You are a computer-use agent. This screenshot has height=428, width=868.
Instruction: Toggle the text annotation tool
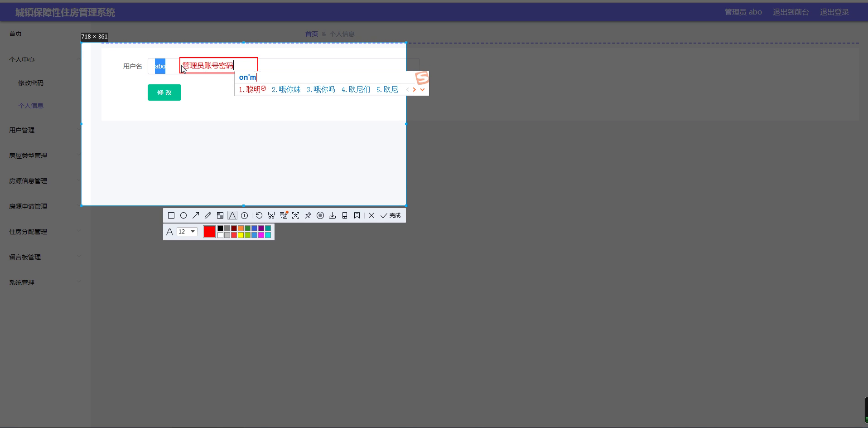click(232, 215)
